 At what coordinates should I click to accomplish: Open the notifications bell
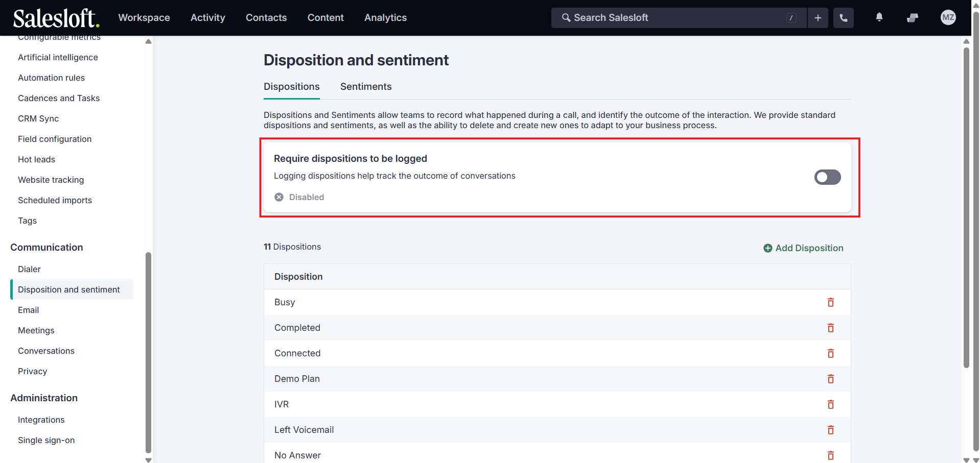(x=879, y=17)
